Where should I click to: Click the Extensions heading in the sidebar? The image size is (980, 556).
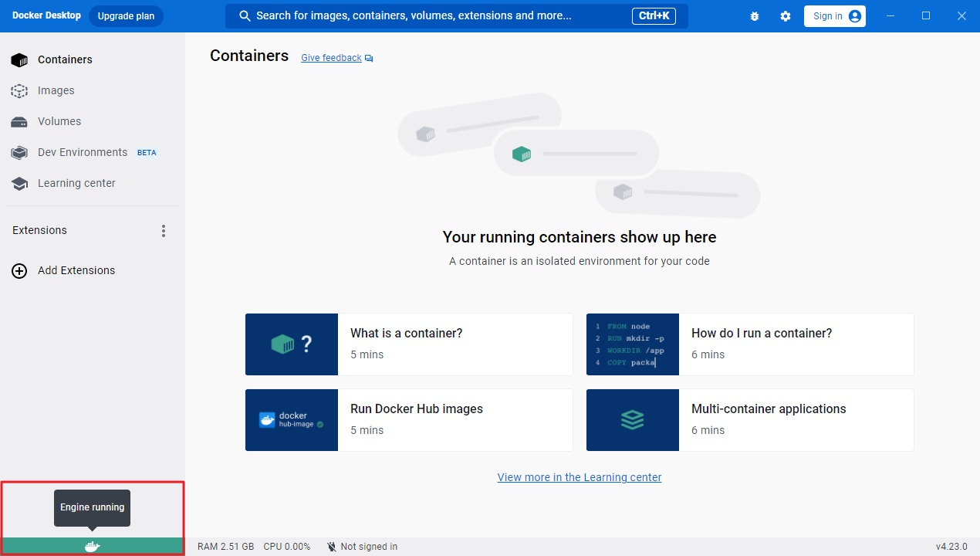click(x=39, y=230)
